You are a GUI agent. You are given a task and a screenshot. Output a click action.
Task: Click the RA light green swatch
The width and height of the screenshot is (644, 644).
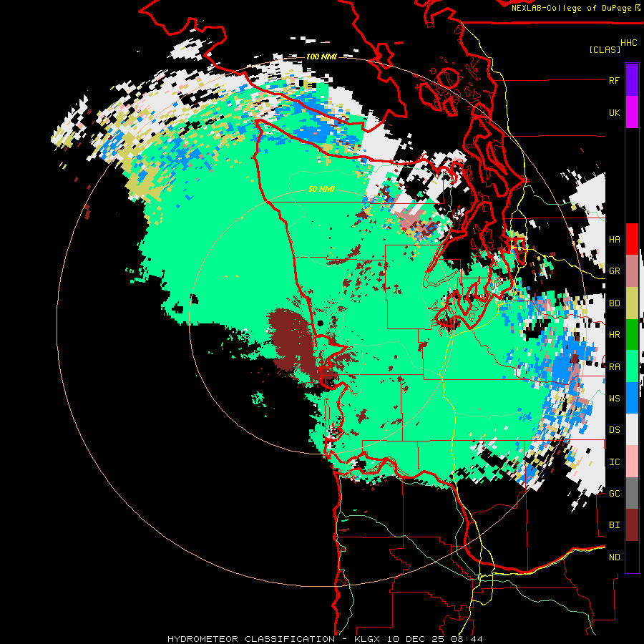tap(632, 366)
